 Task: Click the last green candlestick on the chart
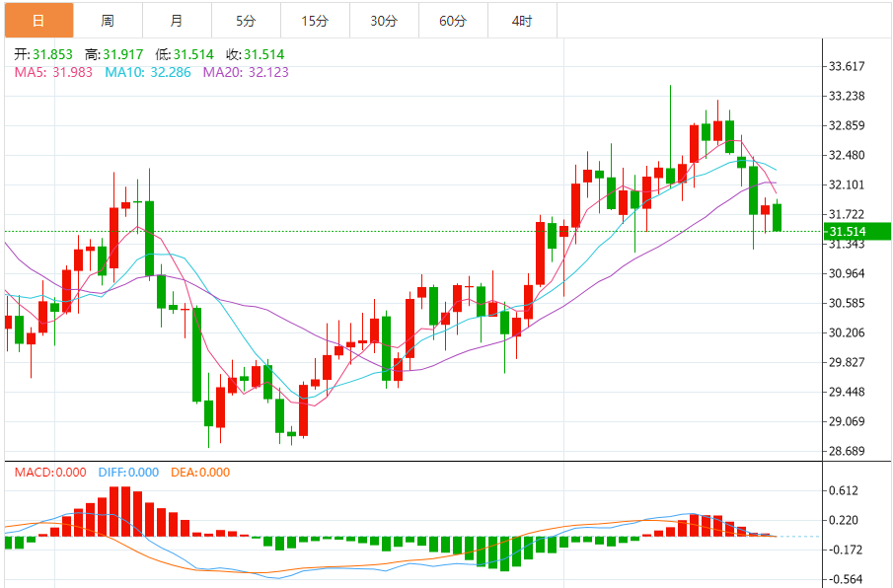click(777, 217)
